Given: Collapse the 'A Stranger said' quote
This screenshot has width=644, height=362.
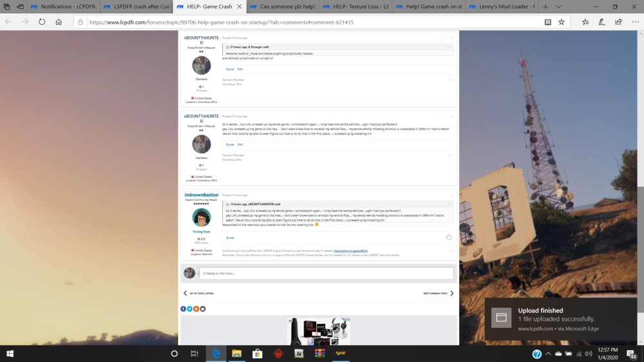Looking at the screenshot, I should click(x=227, y=47).
